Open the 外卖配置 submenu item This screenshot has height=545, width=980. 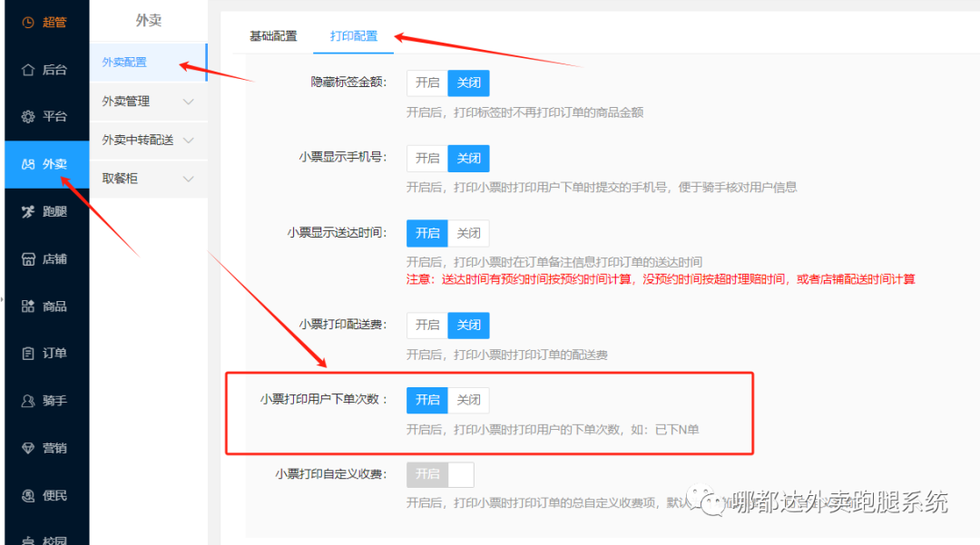tap(148, 63)
